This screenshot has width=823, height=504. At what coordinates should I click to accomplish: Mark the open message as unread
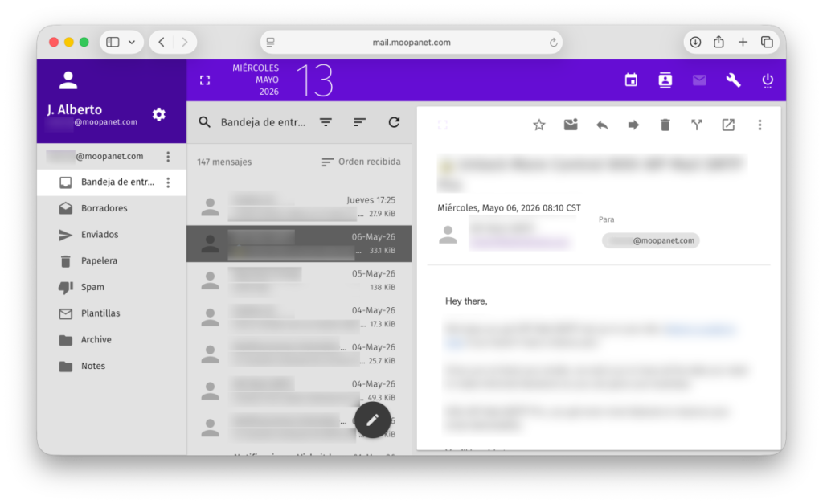click(x=571, y=125)
